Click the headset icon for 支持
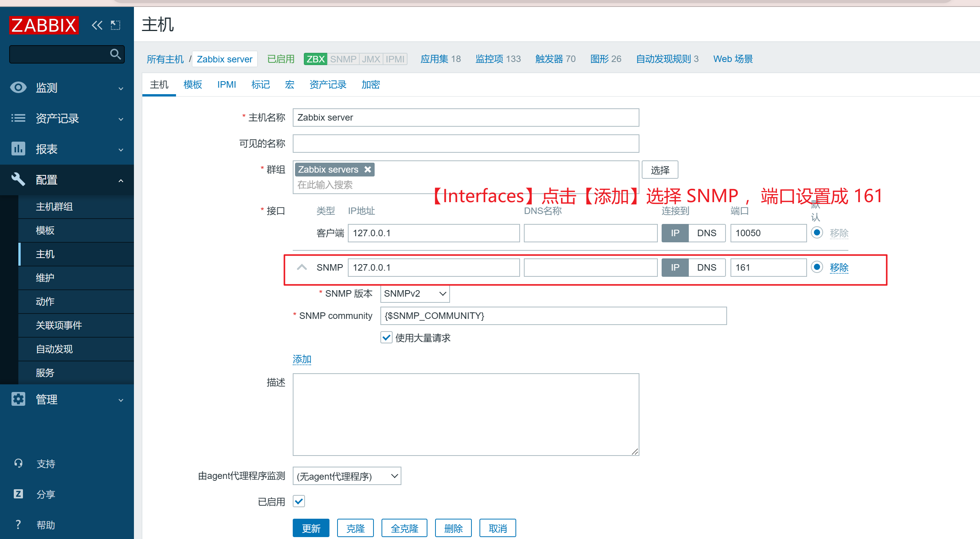 (x=18, y=463)
